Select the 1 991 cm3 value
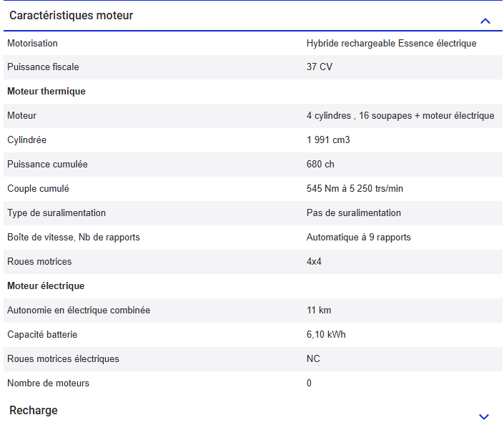 (x=328, y=140)
